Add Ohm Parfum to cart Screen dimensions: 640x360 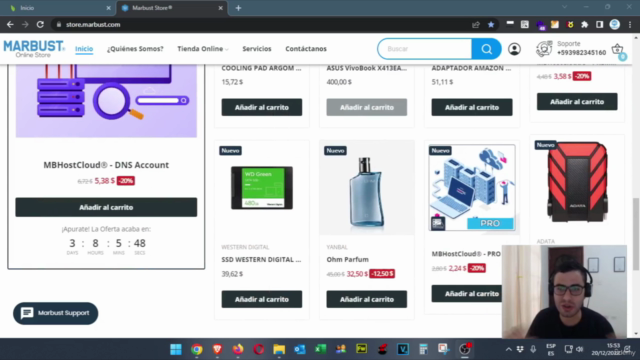(x=367, y=299)
